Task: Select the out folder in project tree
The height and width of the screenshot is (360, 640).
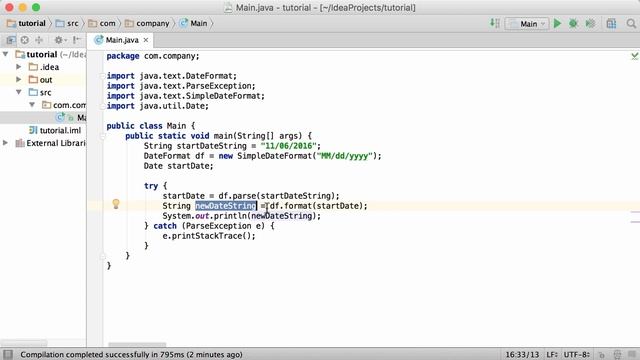Action: click(x=41, y=80)
